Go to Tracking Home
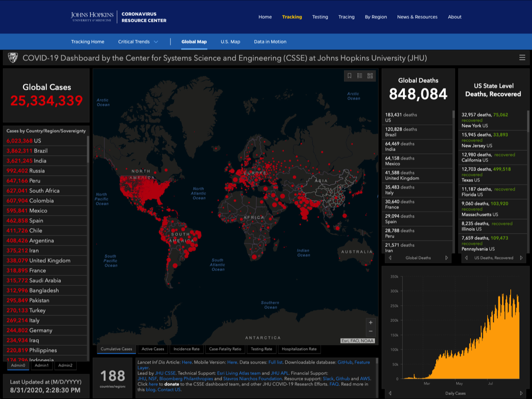Image resolution: width=532 pixels, height=399 pixels. click(88, 42)
